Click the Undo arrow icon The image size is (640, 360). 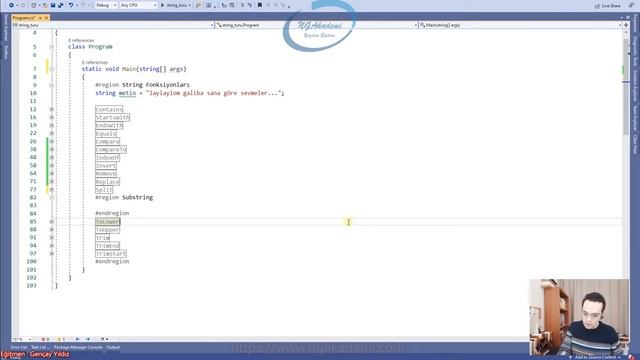71,5
